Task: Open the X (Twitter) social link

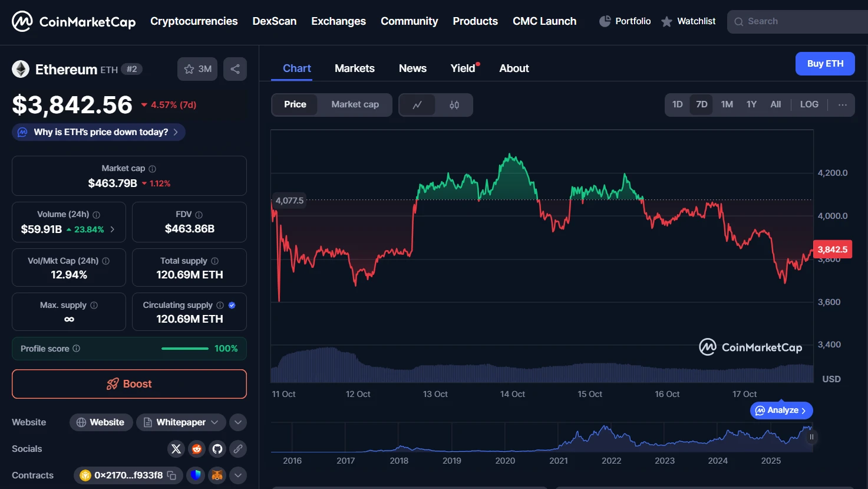Action: (176, 449)
